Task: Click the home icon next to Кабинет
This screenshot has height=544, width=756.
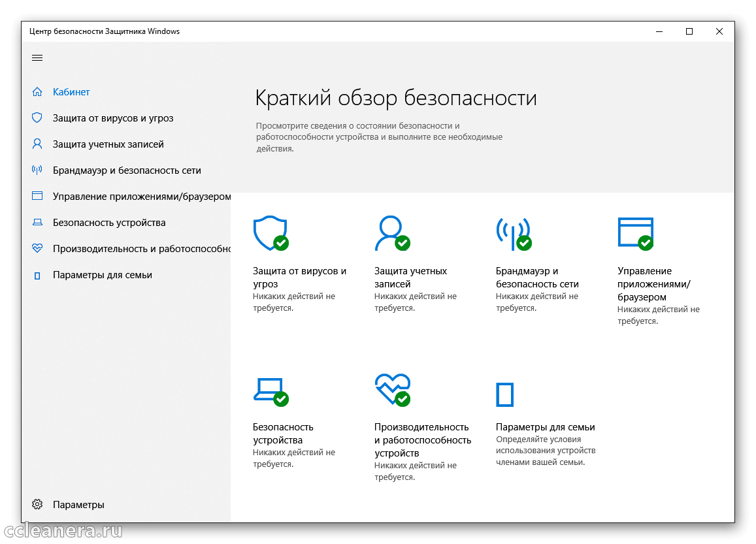Action: pos(37,92)
